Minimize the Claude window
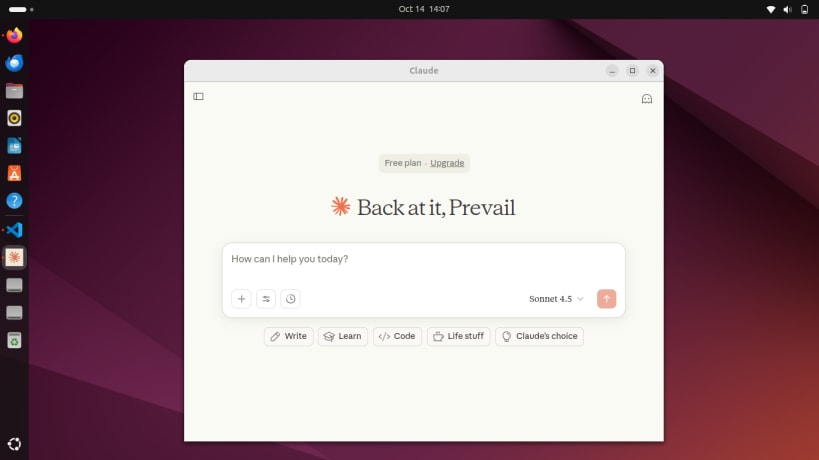Viewport: 819px width, 460px height. (612, 70)
